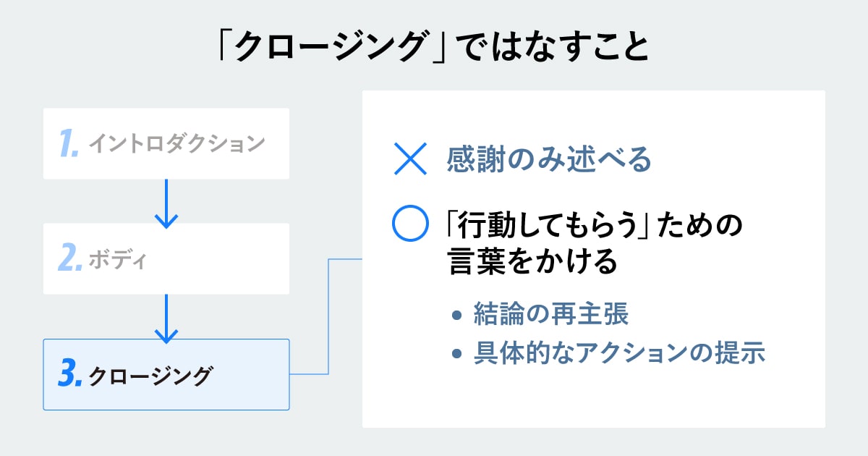Click the 感謝のみ述べる text

coord(549,160)
